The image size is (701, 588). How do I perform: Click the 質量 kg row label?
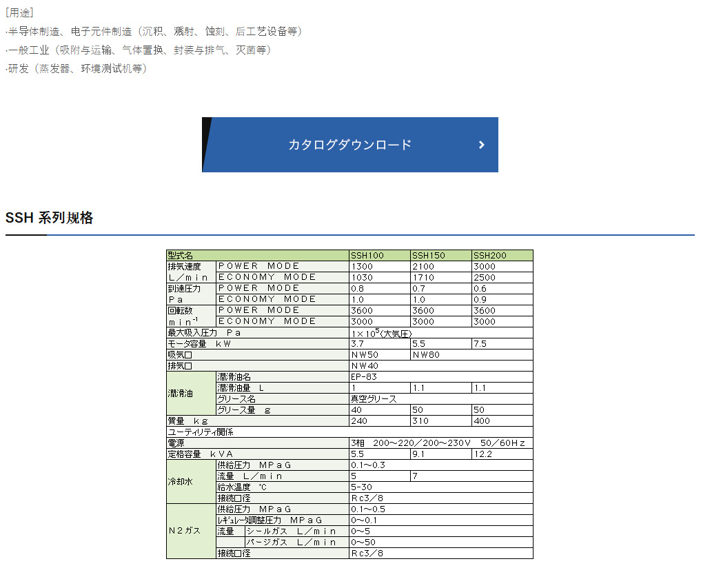(x=258, y=420)
